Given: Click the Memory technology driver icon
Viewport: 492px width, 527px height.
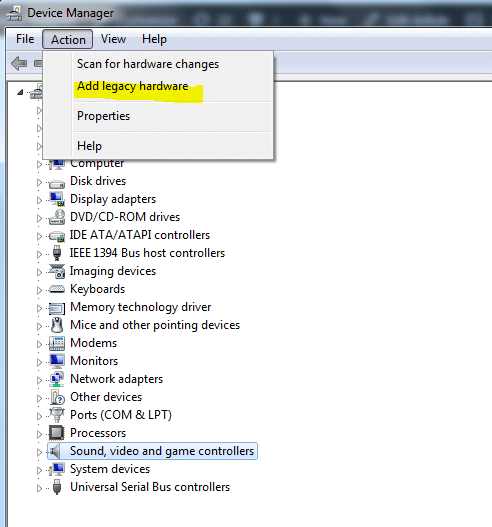Looking at the screenshot, I should click(x=57, y=308).
